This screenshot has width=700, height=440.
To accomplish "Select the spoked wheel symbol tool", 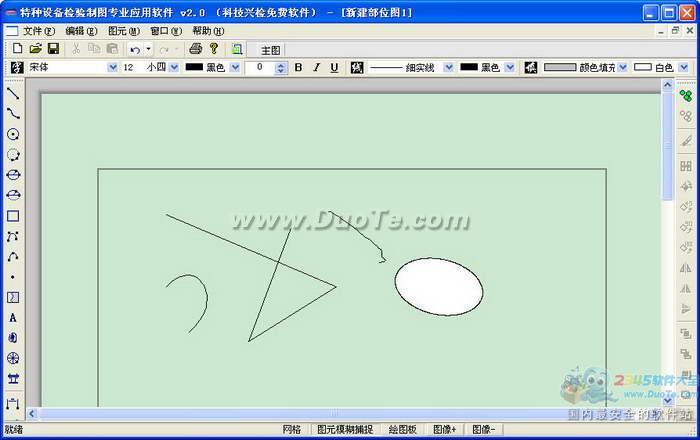I will point(13,358).
